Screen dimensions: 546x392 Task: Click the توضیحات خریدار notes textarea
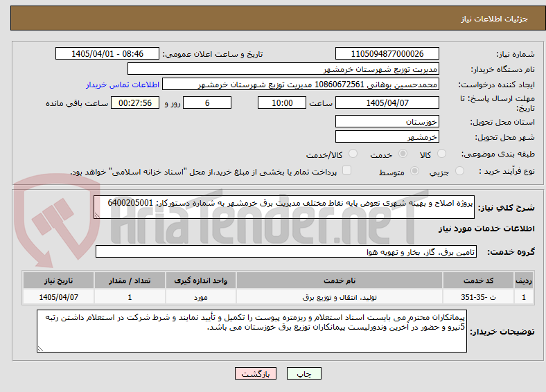pos(252,331)
